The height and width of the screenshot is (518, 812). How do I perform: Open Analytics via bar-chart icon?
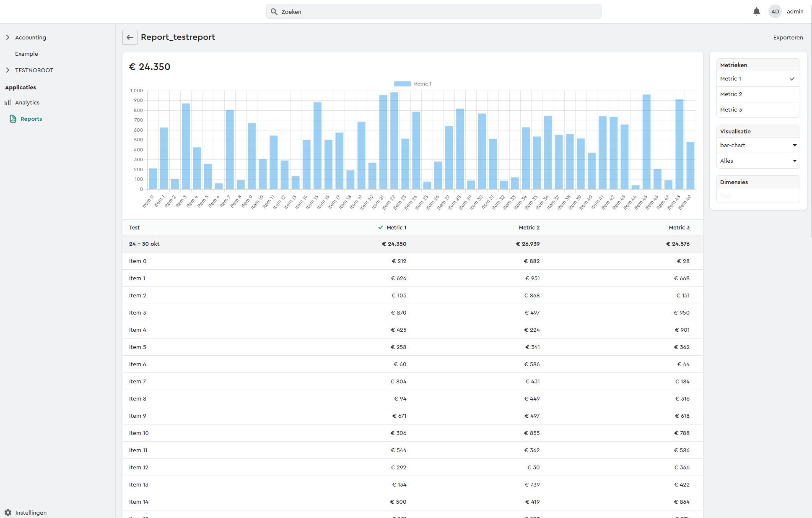[x=8, y=102]
